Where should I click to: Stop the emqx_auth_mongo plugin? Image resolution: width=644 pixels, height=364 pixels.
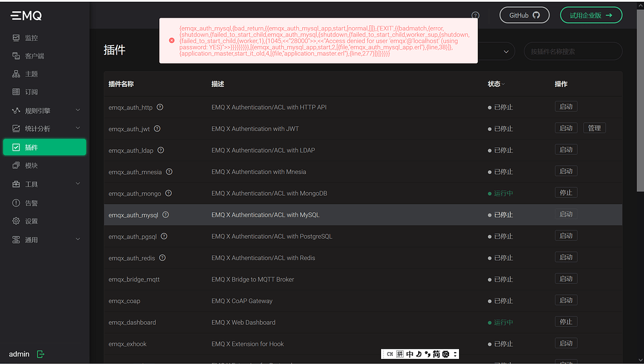click(565, 193)
